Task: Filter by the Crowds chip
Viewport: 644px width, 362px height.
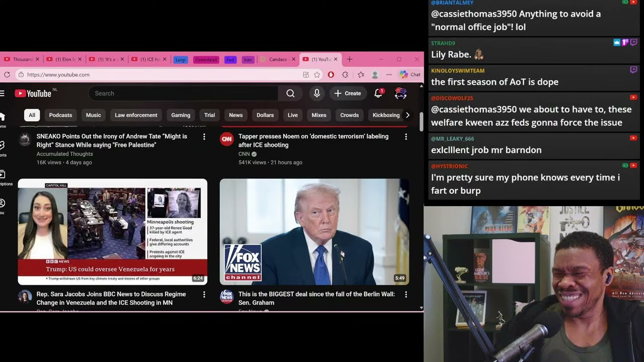Action: tap(350, 115)
